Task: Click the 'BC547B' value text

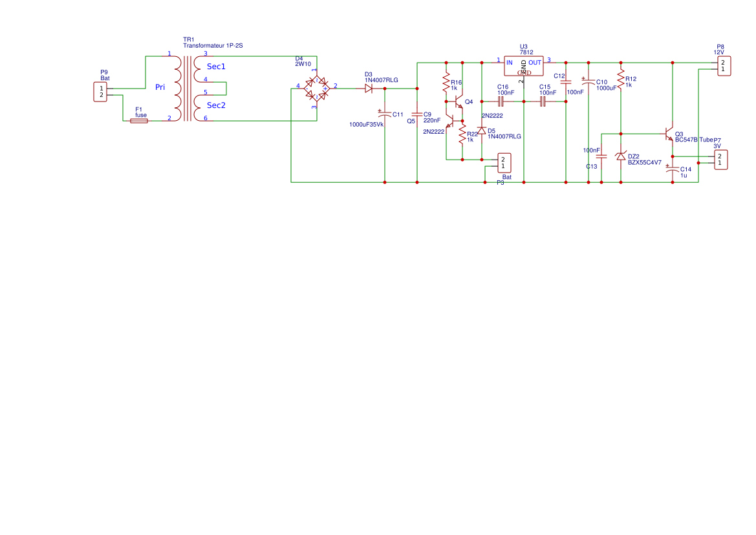Action: (x=686, y=140)
